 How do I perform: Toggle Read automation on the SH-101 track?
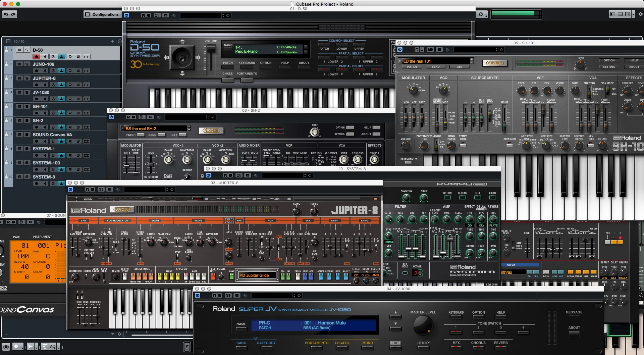coord(70,113)
